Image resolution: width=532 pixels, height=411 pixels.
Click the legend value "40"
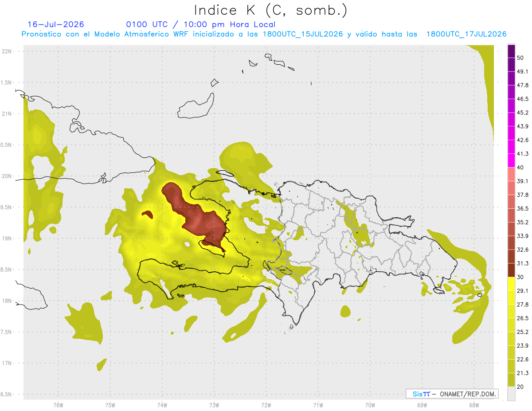coord(520,168)
